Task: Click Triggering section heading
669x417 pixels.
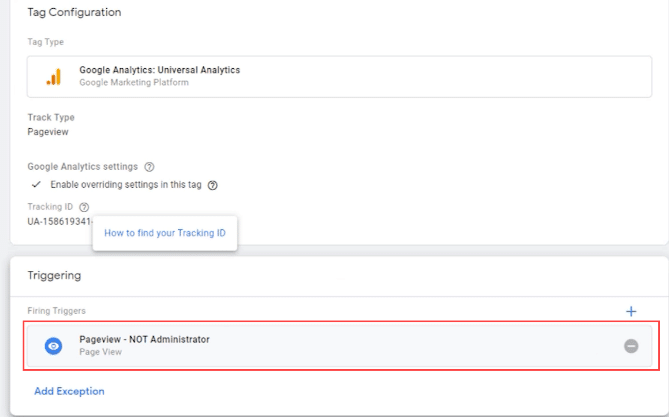Action: coord(54,275)
